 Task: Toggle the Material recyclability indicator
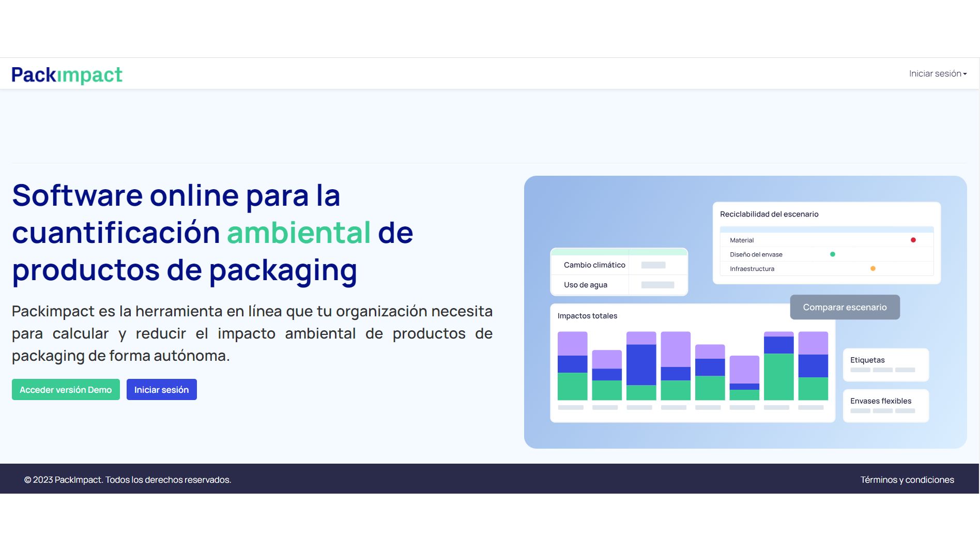pos(913,239)
